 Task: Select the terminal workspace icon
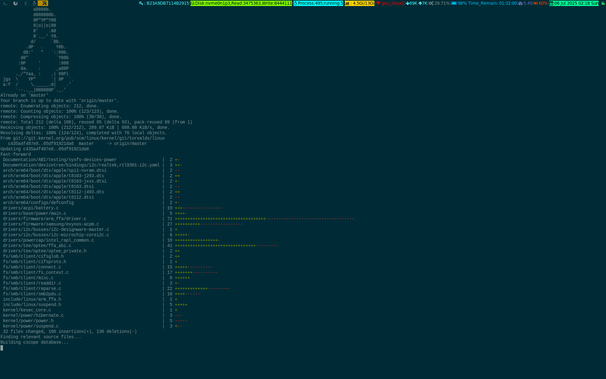(5, 3)
